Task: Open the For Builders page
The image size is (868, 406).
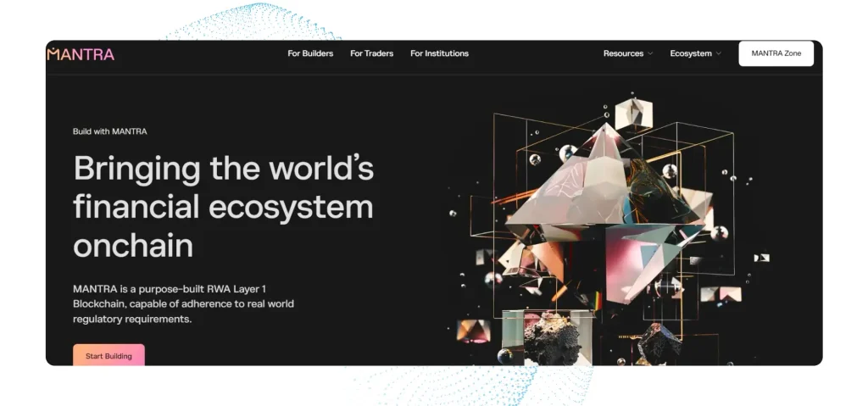Action: [x=310, y=53]
